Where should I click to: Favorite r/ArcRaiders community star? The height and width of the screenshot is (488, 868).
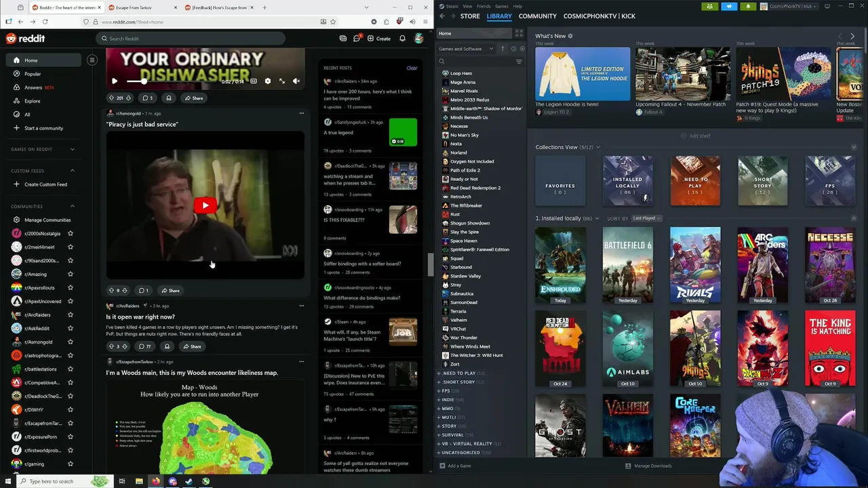coord(71,314)
